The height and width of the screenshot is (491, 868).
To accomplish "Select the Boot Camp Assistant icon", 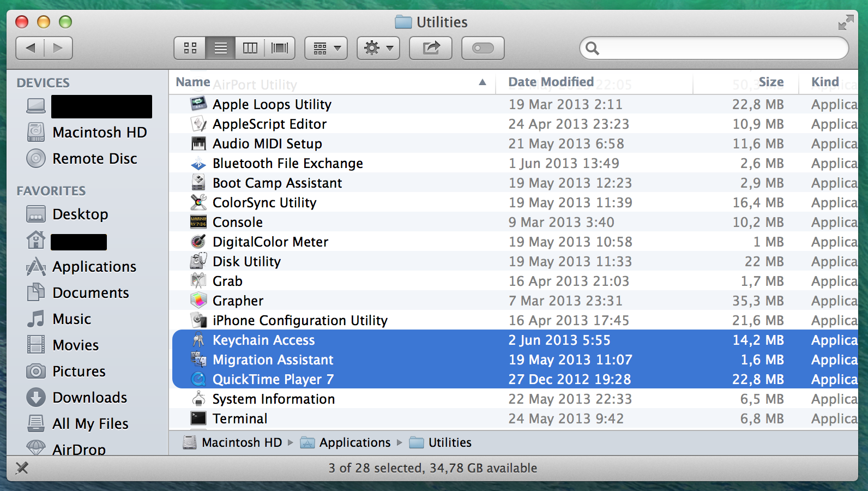I will tap(198, 182).
